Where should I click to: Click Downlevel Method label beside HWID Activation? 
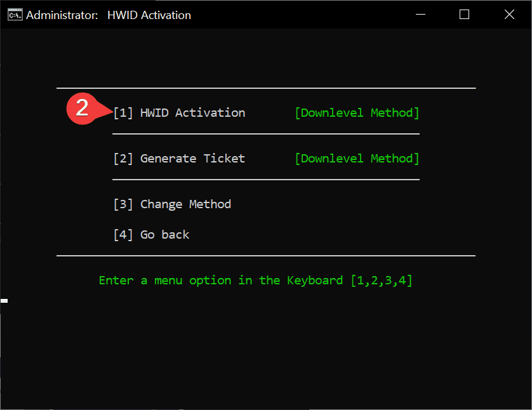point(357,113)
